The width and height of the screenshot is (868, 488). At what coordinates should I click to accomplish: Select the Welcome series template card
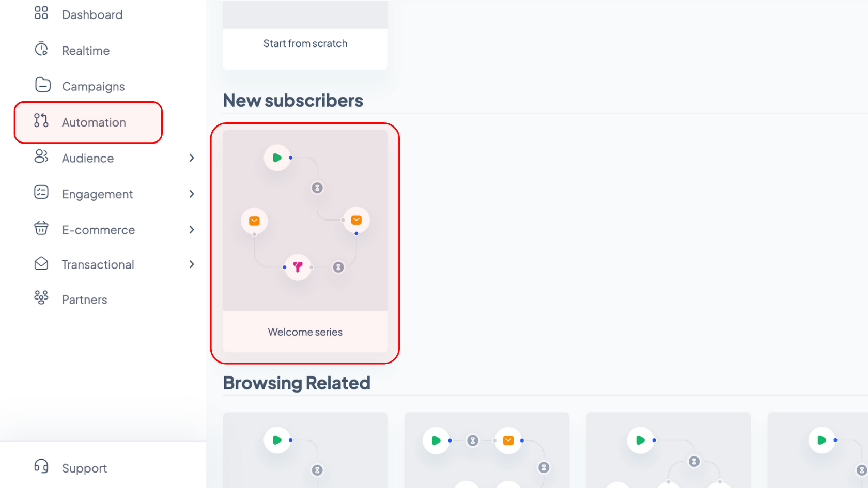[x=305, y=241]
